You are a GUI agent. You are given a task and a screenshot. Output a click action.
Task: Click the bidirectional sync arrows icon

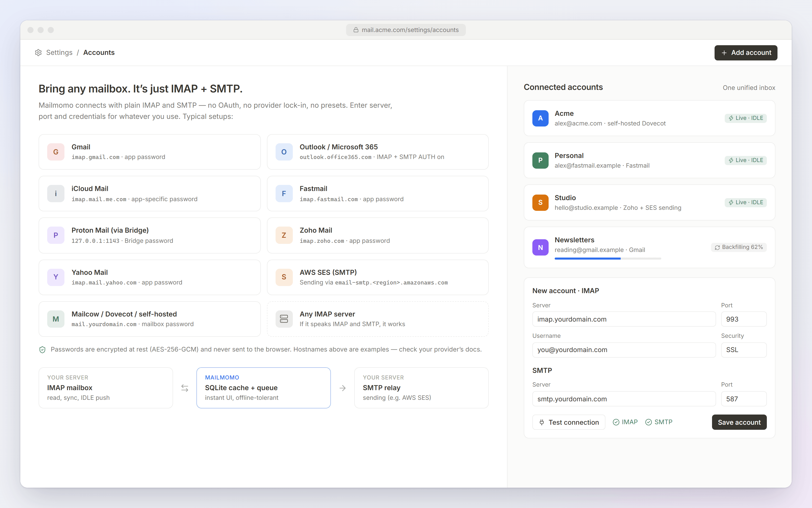coord(184,388)
